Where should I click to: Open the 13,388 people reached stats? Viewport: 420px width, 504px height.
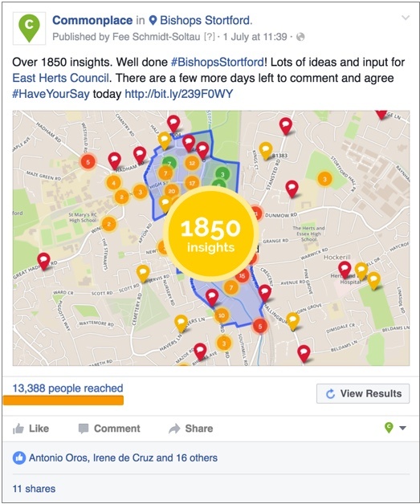[x=67, y=388]
